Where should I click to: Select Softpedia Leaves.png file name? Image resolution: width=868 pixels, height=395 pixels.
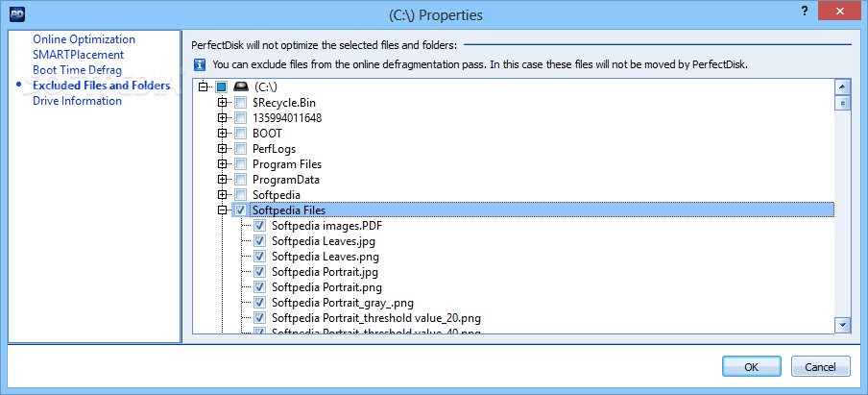coord(325,257)
